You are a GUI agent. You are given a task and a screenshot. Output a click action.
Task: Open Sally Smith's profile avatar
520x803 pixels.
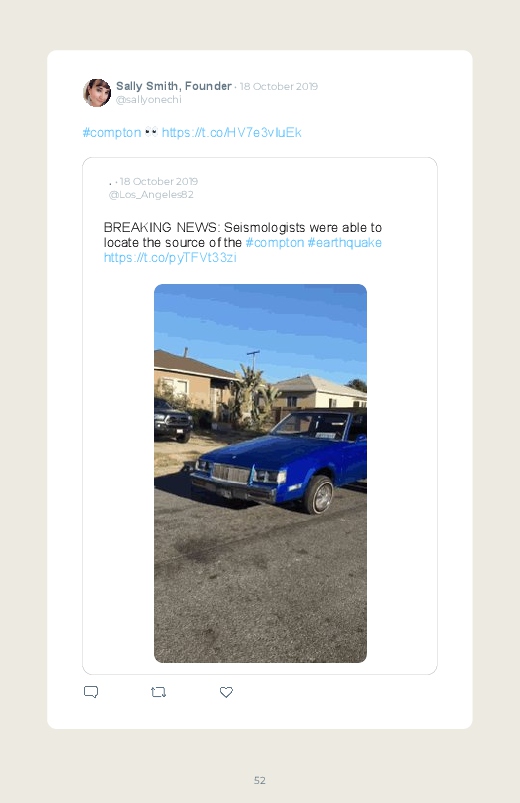coord(97,93)
